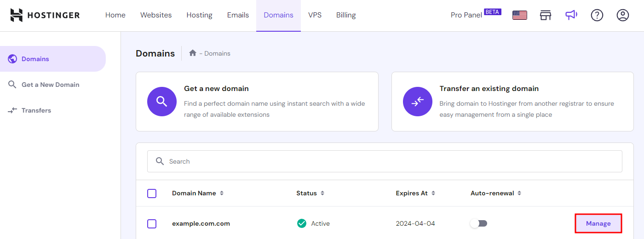644x239 pixels.
Task: Click the home breadcrumb icon
Action: click(x=193, y=53)
